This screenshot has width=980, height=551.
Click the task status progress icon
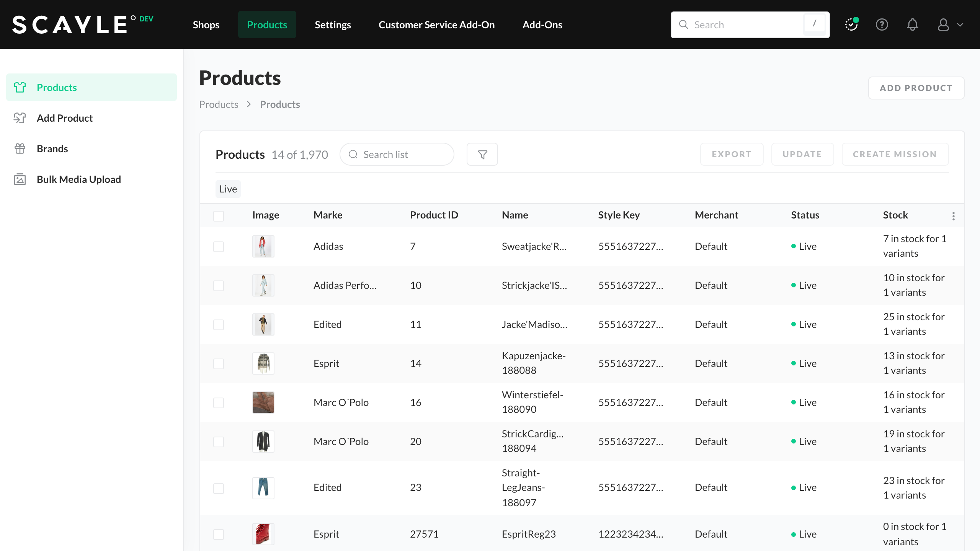(x=851, y=25)
